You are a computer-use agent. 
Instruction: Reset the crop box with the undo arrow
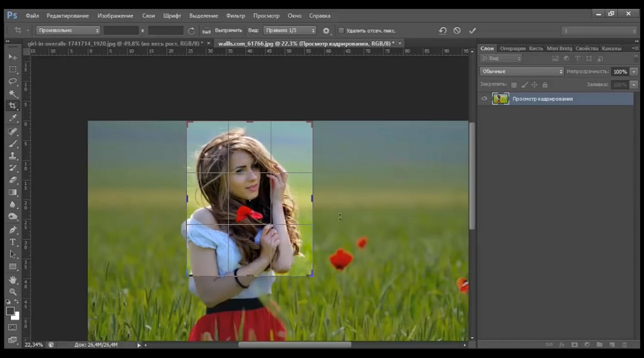point(442,31)
